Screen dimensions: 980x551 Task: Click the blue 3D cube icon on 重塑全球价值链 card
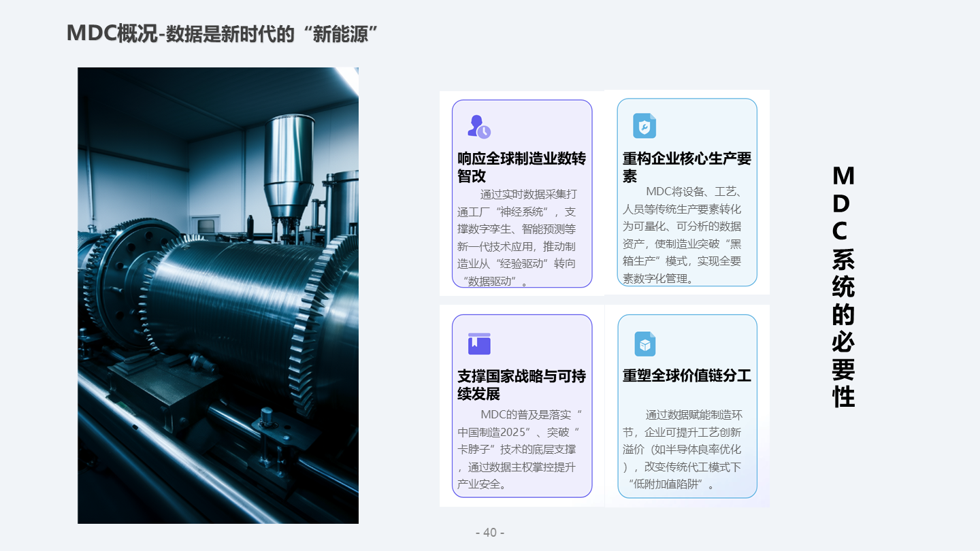[644, 344]
